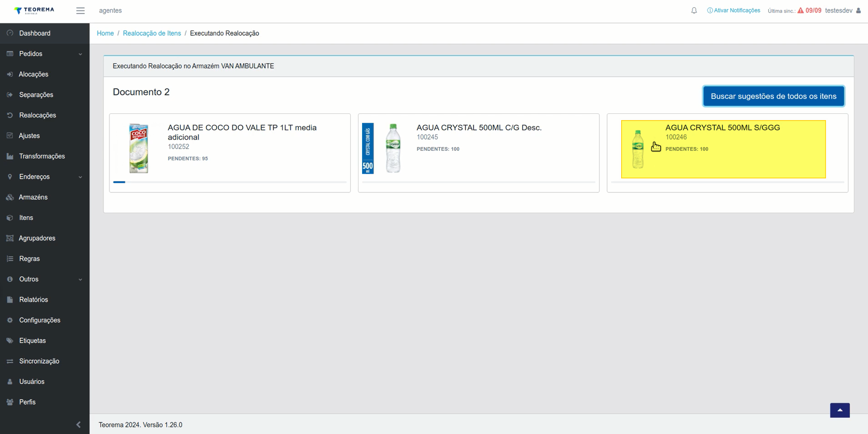This screenshot has height=434, width=868.
Task: Open the Sincronização menu item
Action: (45, 361)
